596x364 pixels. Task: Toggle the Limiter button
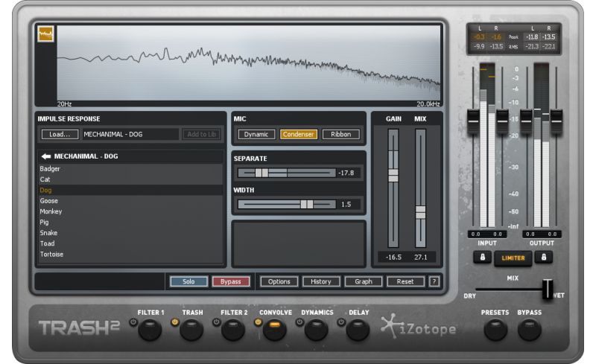[x=513, y=258]
